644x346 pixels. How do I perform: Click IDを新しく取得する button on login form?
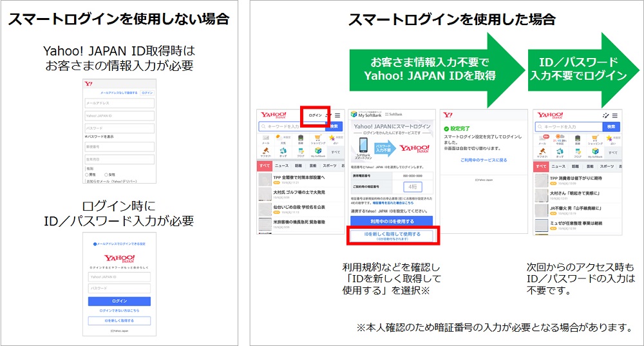119,320
